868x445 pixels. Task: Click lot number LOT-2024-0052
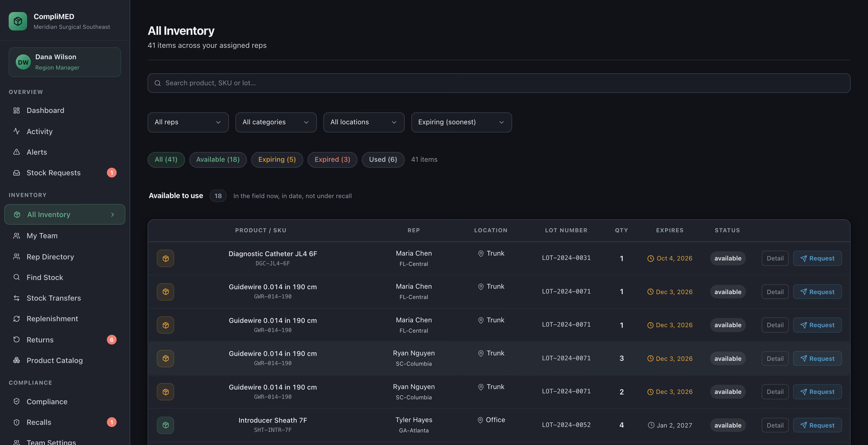[x=566, y=425]
